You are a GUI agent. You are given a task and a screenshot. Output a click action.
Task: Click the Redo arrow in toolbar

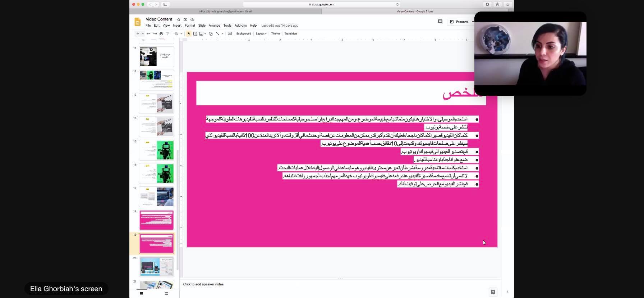[x=155, y=33]
